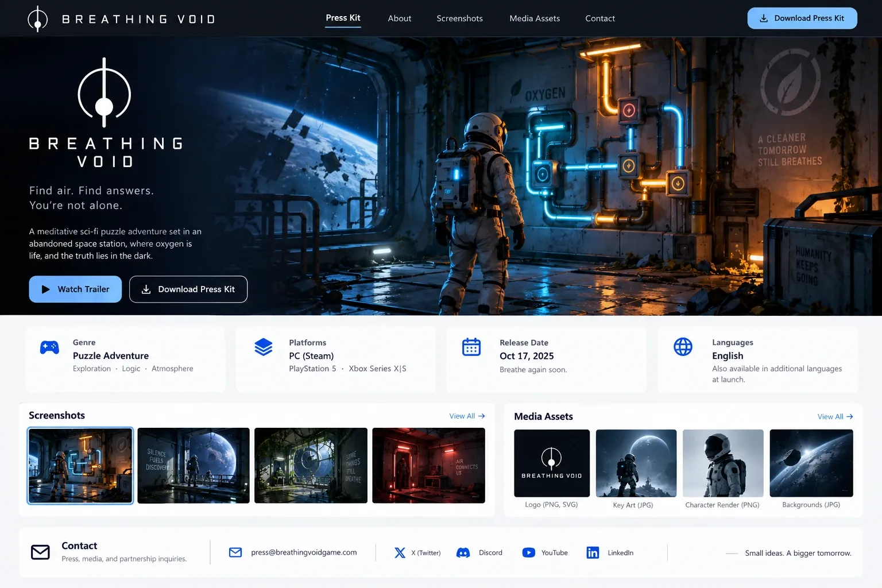Screen dimensions: 882x588
Task: Open the Backgrounds (JPG) asset thumbnail
Action: [811, 463]
